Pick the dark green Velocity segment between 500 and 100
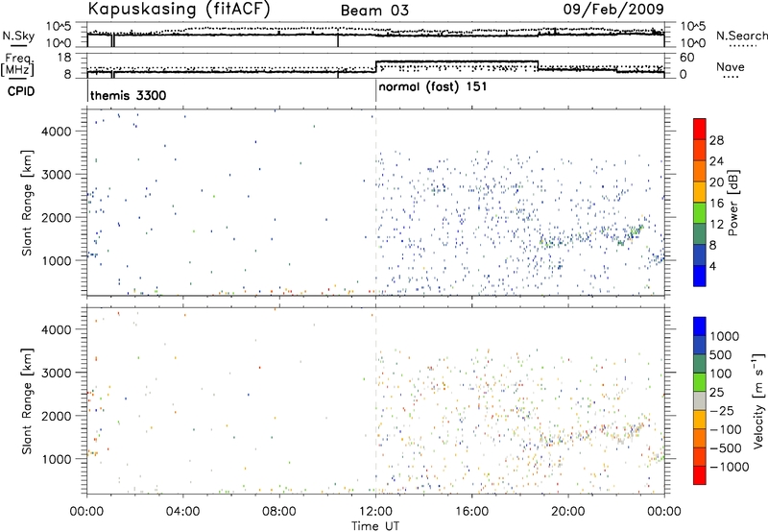The height and width of the screenshot is (532, 768). pyautogui.click(x=700, y=364)
